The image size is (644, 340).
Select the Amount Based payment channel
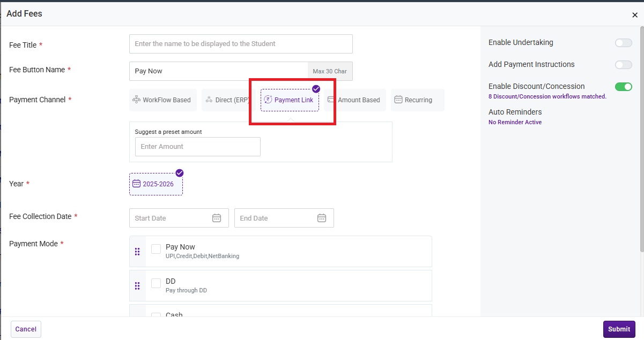[355, 100]
